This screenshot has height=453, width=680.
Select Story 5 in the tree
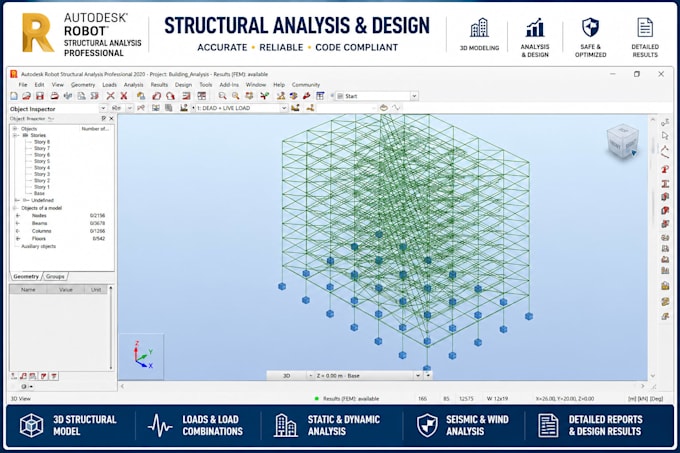42,161
